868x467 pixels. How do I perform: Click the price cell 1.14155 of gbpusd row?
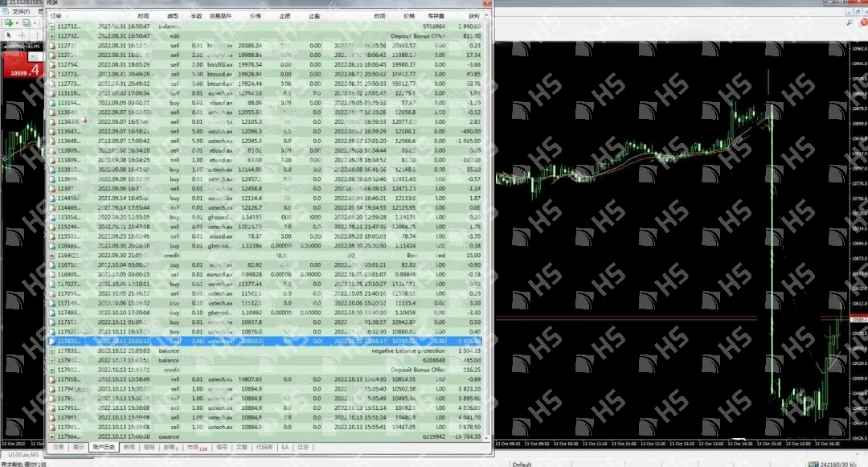pos(251,217)
